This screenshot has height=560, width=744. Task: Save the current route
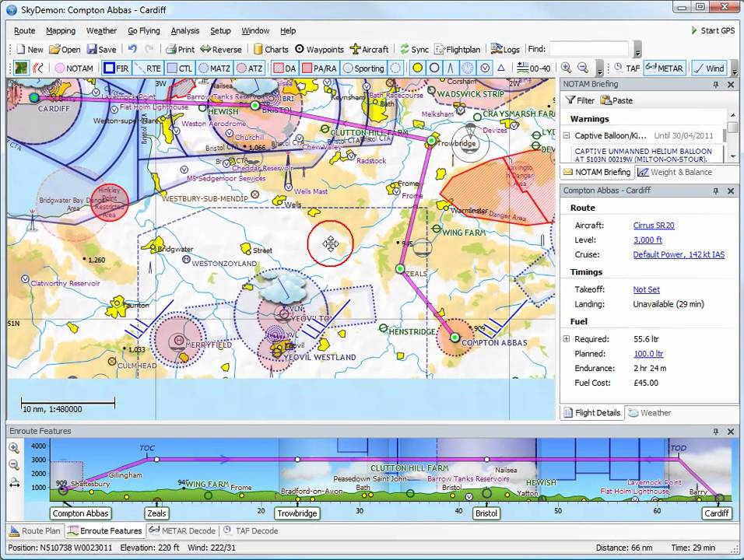(x=101, y=49)
